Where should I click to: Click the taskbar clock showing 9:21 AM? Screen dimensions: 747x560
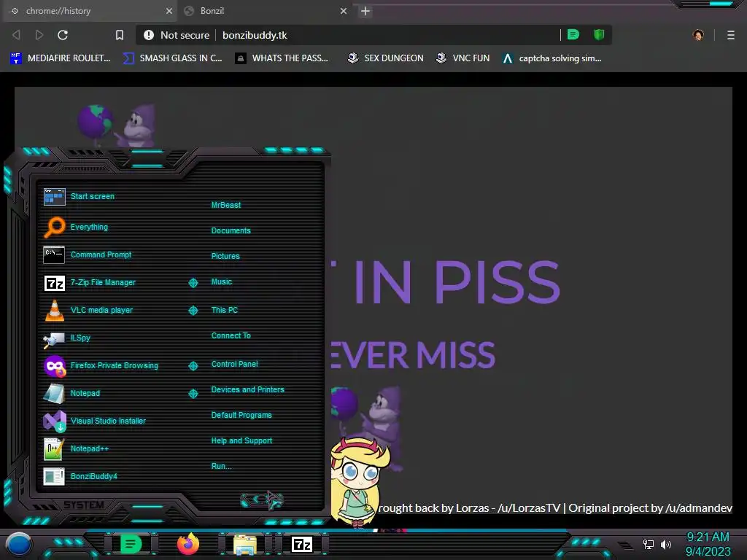point(708,544)
